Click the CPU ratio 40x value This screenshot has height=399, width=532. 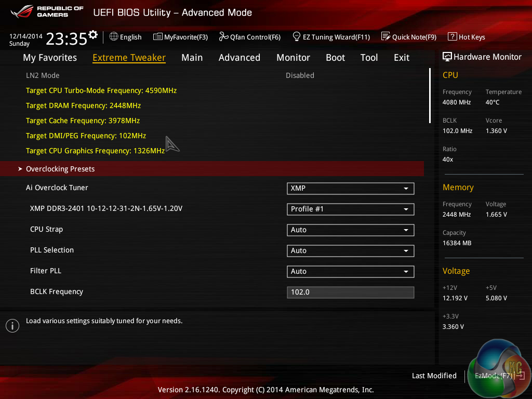tap(447, 159)
